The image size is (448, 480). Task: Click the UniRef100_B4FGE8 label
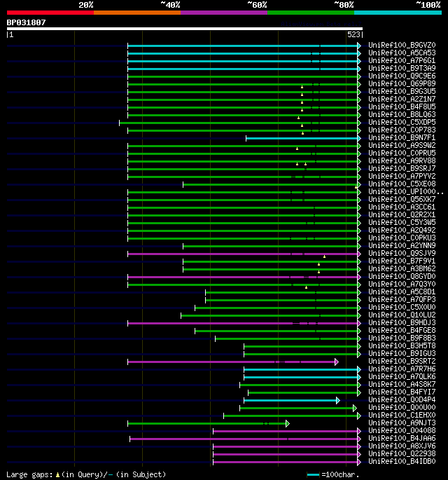pyautogui.click(x=402, y=331)
